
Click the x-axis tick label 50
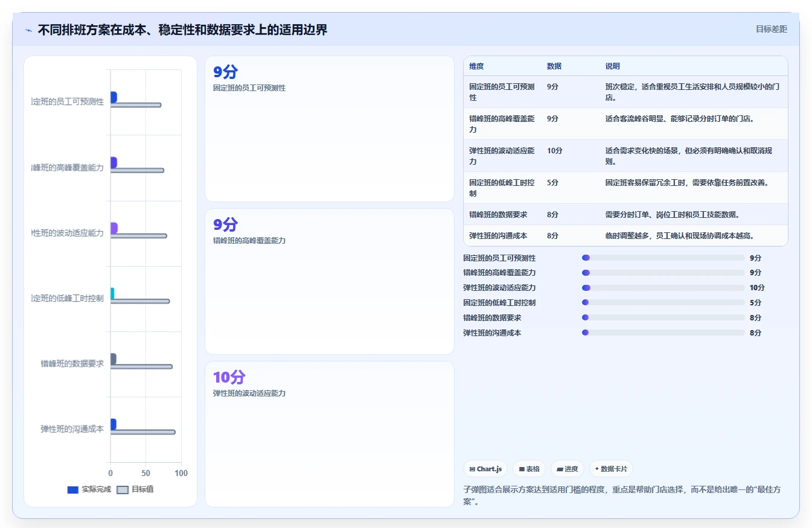coord(146,473)
